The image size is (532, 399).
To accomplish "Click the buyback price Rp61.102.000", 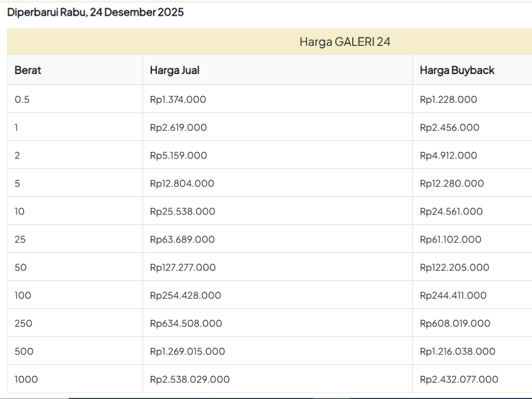I will point(450,240).
